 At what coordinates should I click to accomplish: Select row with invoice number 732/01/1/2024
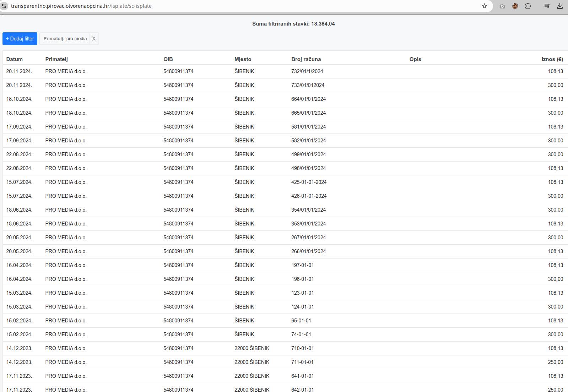[307, 71]
